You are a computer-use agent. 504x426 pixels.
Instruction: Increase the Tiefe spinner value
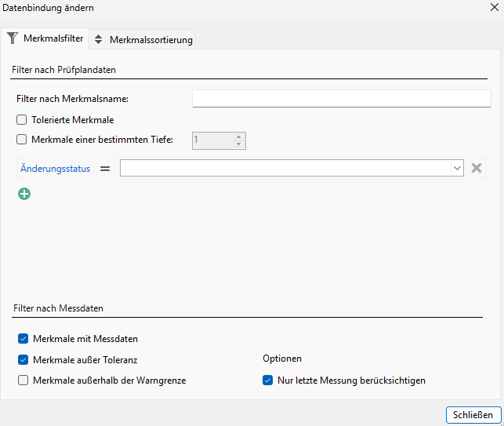tap(238, 137)
